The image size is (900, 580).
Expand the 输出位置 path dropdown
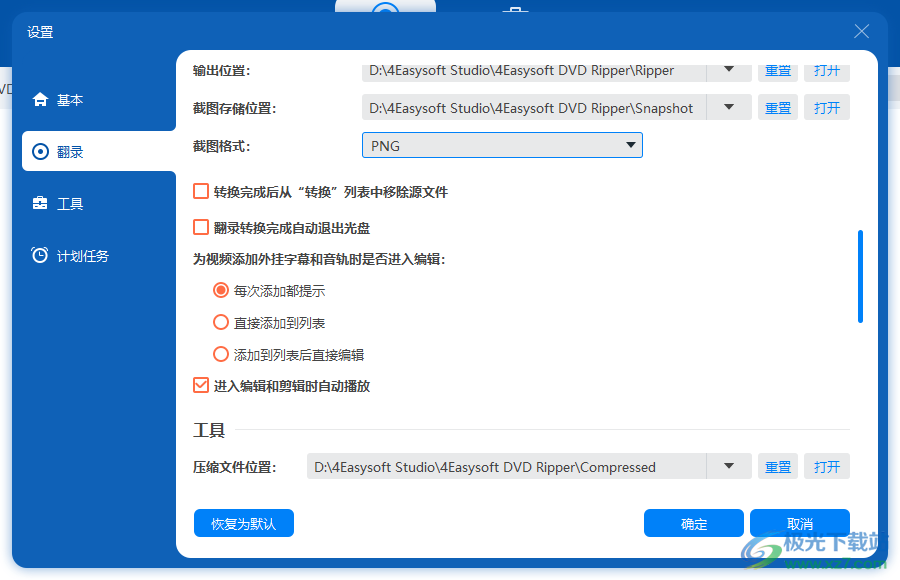[729, 70]
